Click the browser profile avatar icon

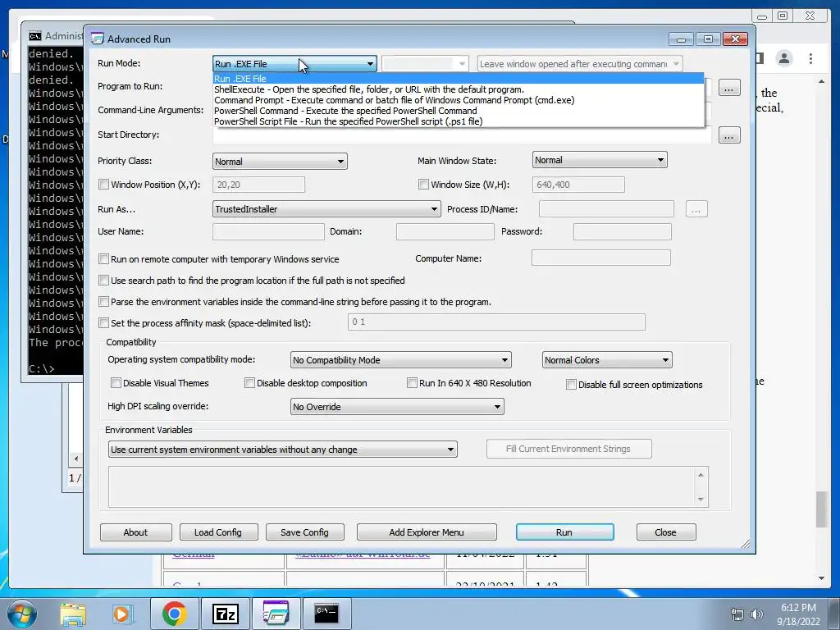(784, 58)
